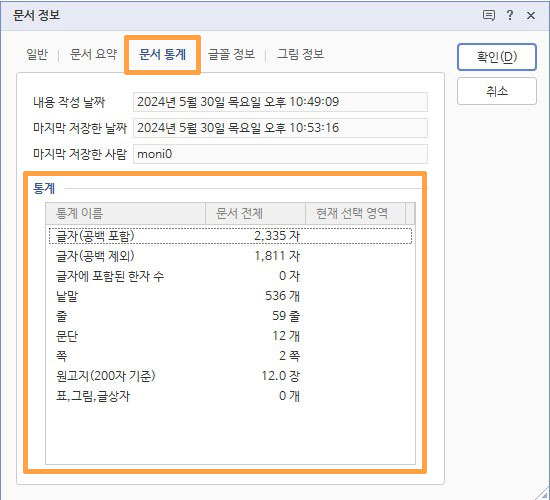Click the 59 줄 value
550x500 pixels.
point(286,316)
